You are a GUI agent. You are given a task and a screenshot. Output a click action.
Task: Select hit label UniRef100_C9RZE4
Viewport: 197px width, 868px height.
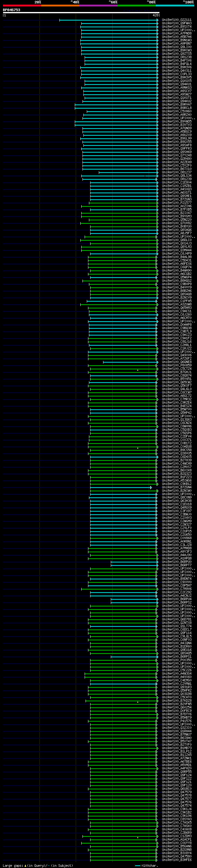click(176, 403)
